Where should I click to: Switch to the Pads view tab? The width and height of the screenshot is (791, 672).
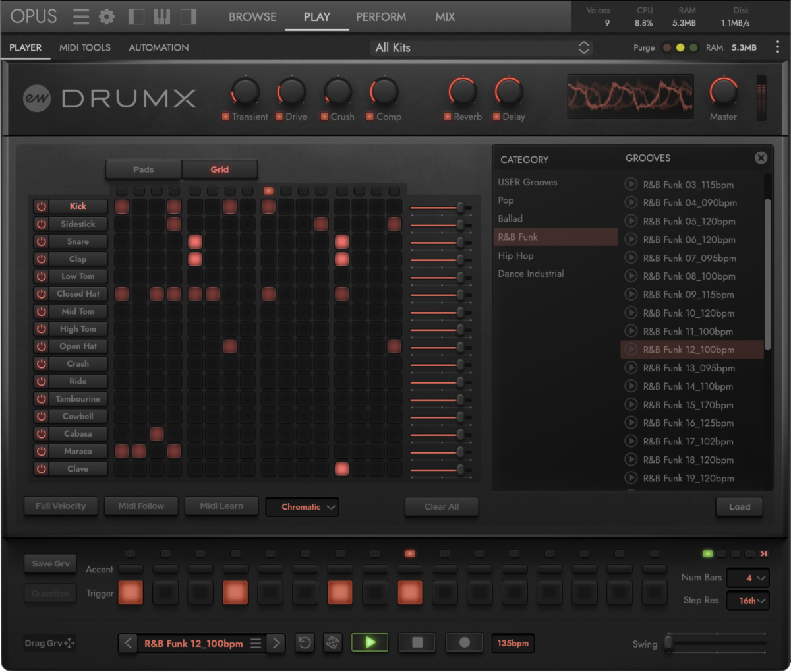point(143,169)
